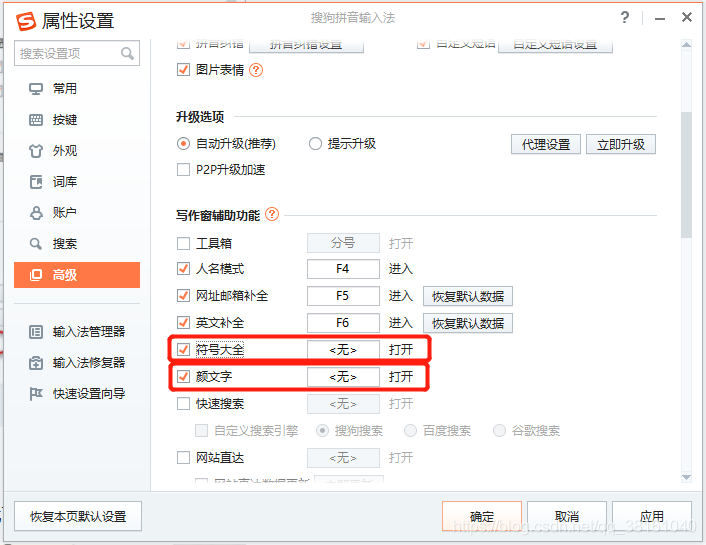Select 谷歌搜索 radio option

pyautogui.click(x=499, y=431)
